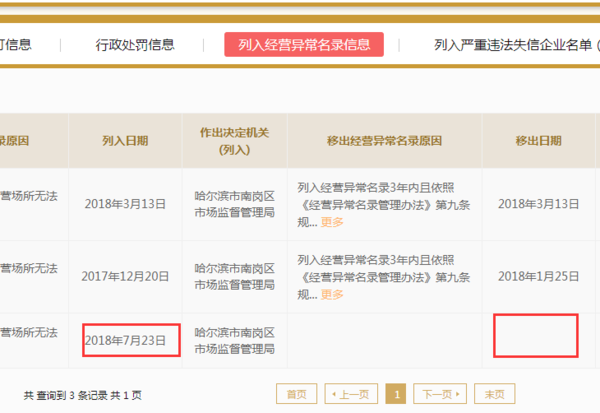Click the 上一页 previous page button

[x=351, y=394]
